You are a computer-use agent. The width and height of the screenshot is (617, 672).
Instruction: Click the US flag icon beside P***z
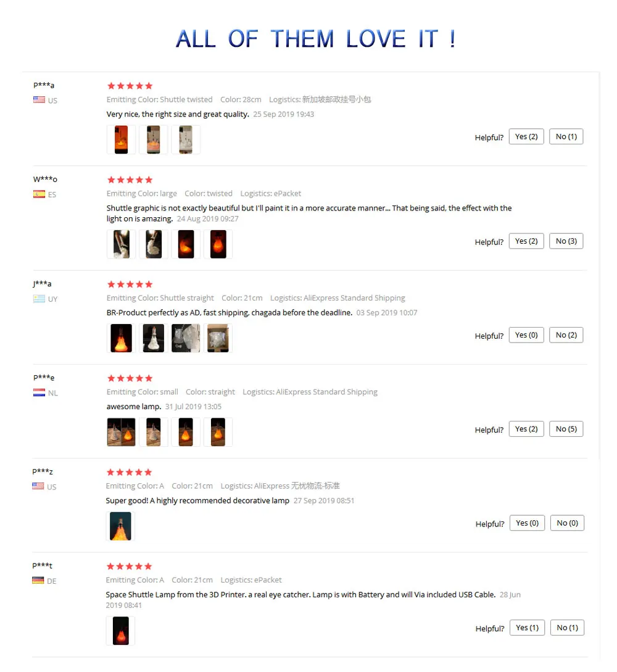[38, 486]
